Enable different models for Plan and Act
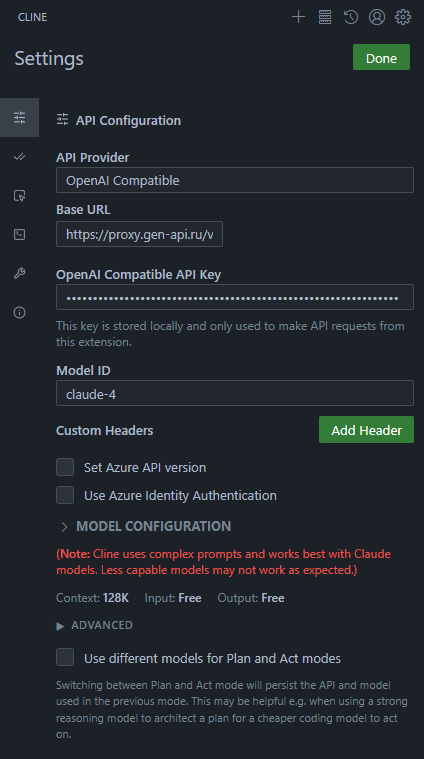The width and height of the screenshot is (424, 759). pyautogui.click(x=65, y=658)
